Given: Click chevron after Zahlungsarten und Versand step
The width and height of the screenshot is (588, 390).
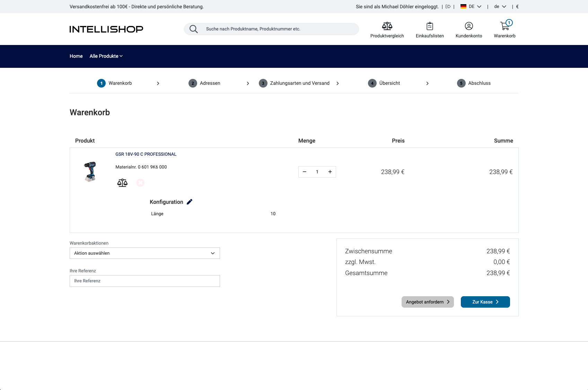Looking at the screenshot, I should pos(337,83).
